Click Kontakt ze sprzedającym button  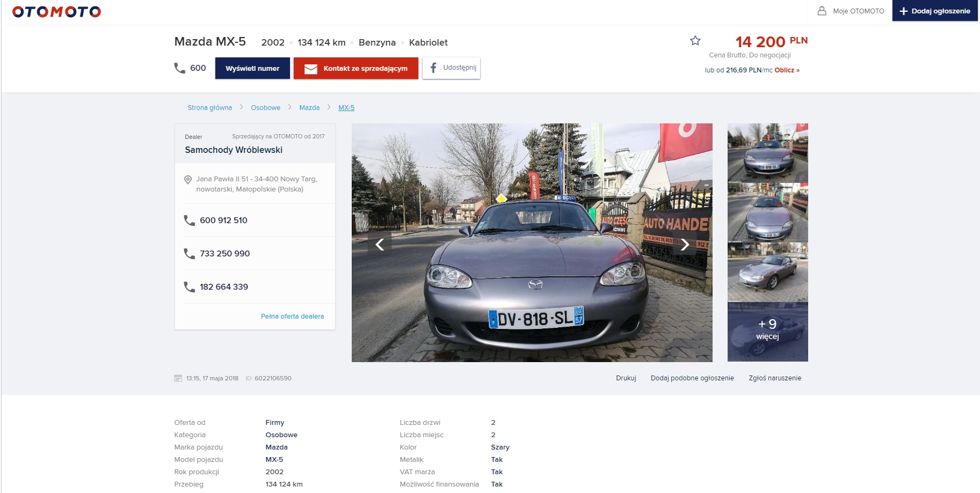pyautogui.click(x=355, y=68)
